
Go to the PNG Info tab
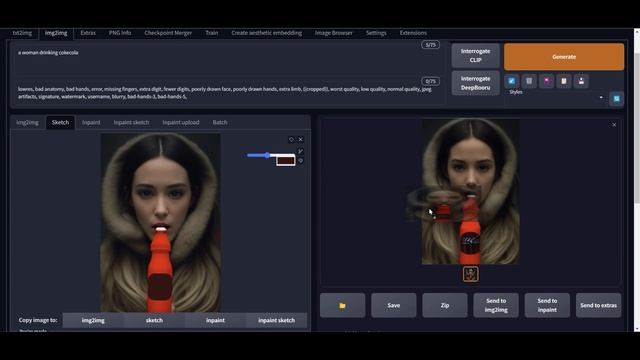(120, 33)
